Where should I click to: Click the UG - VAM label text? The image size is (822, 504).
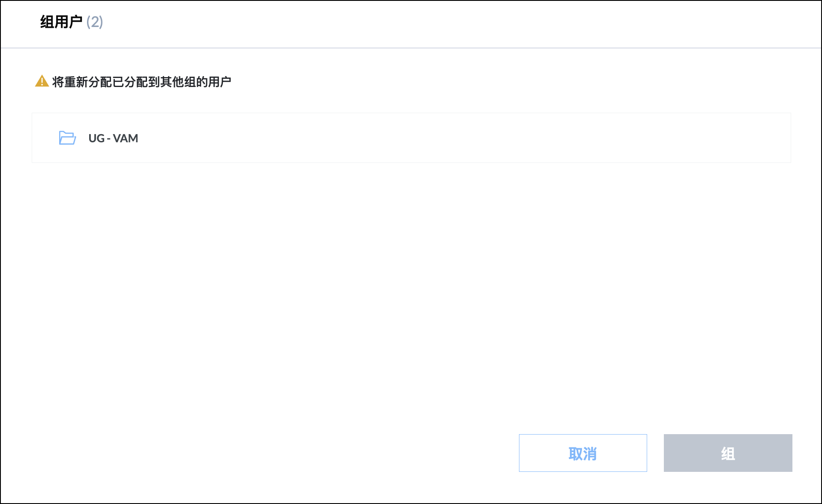click(113, 138)
